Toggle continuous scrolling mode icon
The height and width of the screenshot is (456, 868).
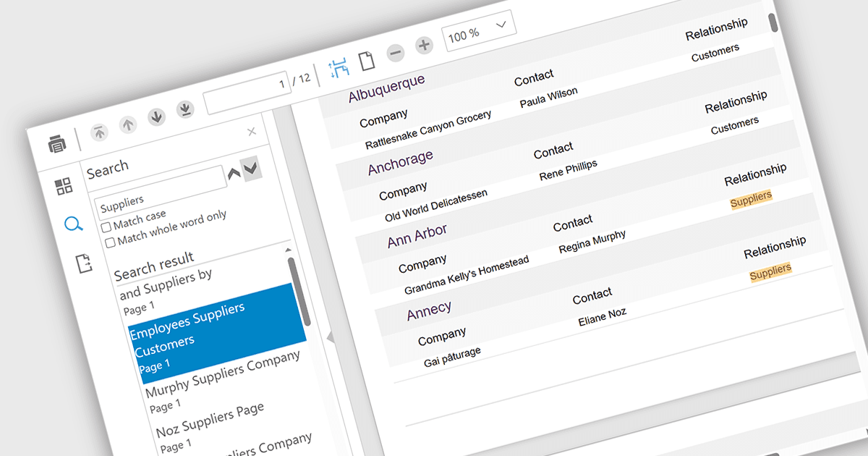(x=339, y=68)
